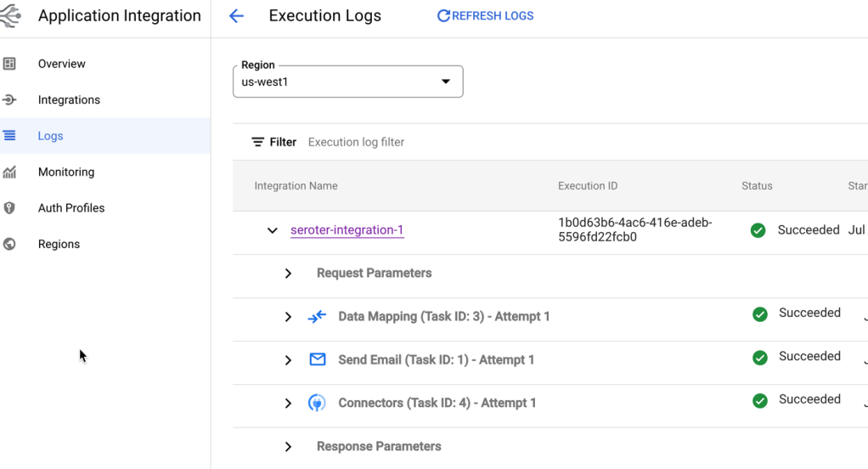Click the Application Integration logo icon

click(10, 16)
